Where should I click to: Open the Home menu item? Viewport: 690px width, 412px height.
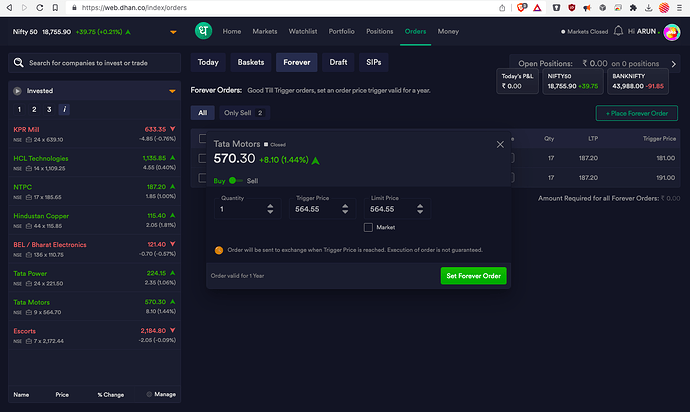pos(231,31)
